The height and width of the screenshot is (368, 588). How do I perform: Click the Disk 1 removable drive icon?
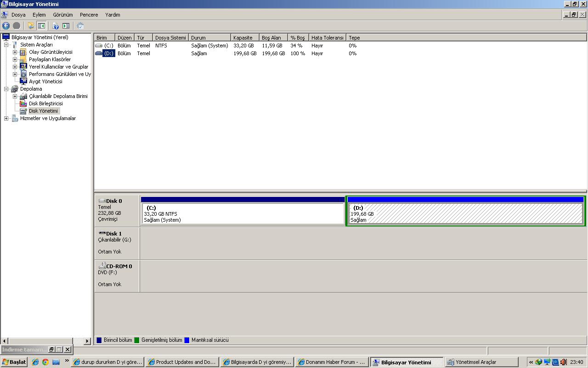click(102, 233)
